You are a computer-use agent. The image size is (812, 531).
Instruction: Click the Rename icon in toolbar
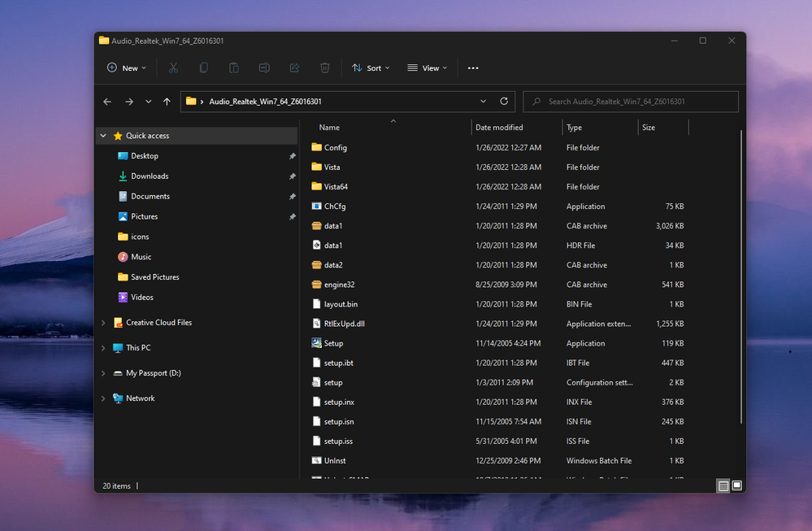pos(264,67)
